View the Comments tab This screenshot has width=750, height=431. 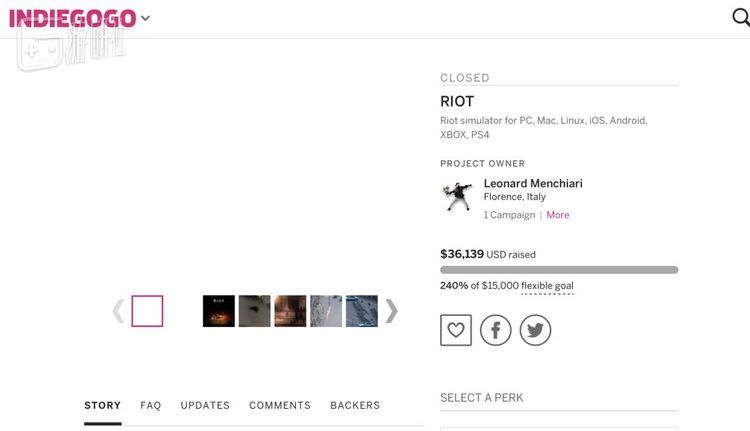[280, 405]
